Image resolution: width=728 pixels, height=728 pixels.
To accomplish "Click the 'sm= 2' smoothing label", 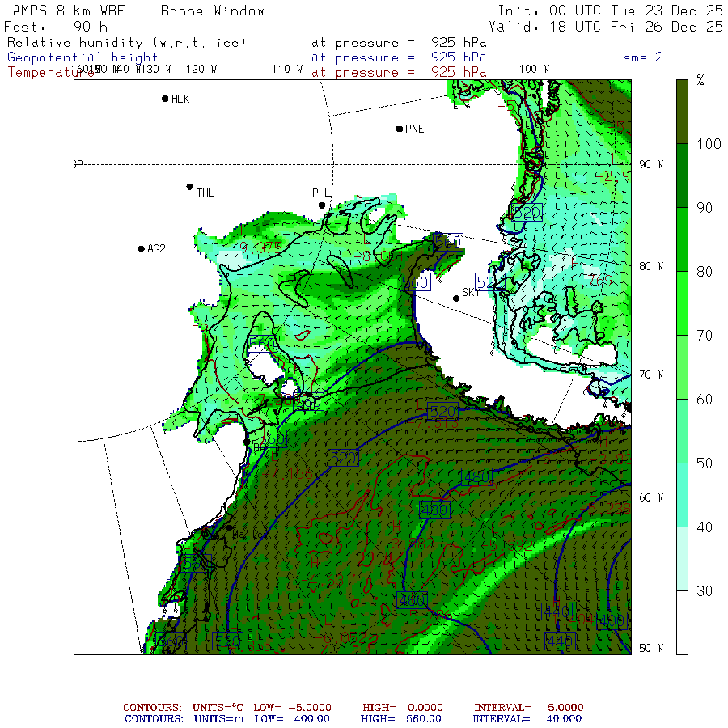I will point(644,57).
